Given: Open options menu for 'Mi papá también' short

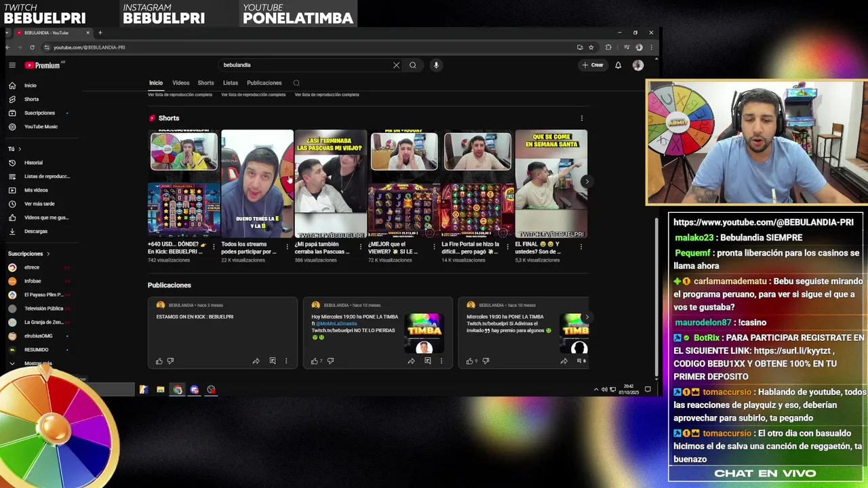Looking at the screenshot, I should pyautogui.click(x=361, y=247).
